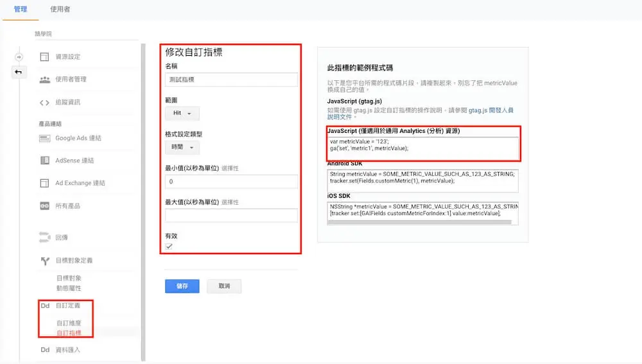Click the back arrow icon in sidebar
This screenshot has width=642, height=364.
pos(19,72)
